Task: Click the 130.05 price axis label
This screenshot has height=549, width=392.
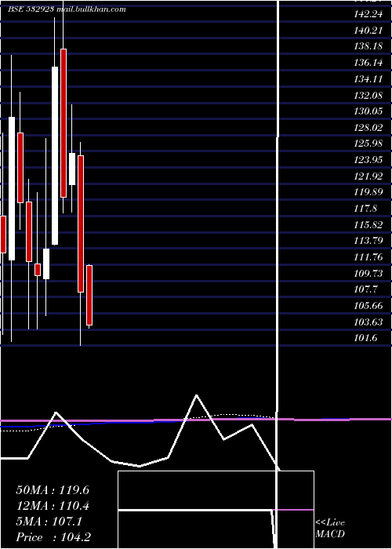Action: (x=368, y=111)
